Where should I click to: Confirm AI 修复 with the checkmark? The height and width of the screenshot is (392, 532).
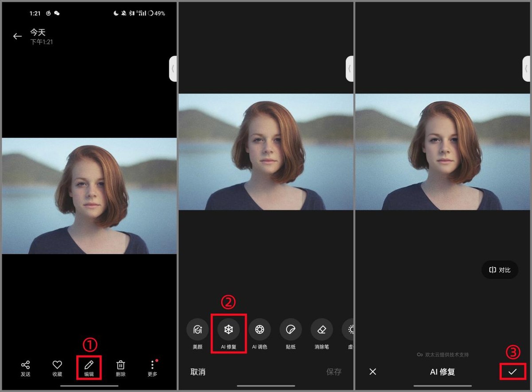click(x=512, y=372)
